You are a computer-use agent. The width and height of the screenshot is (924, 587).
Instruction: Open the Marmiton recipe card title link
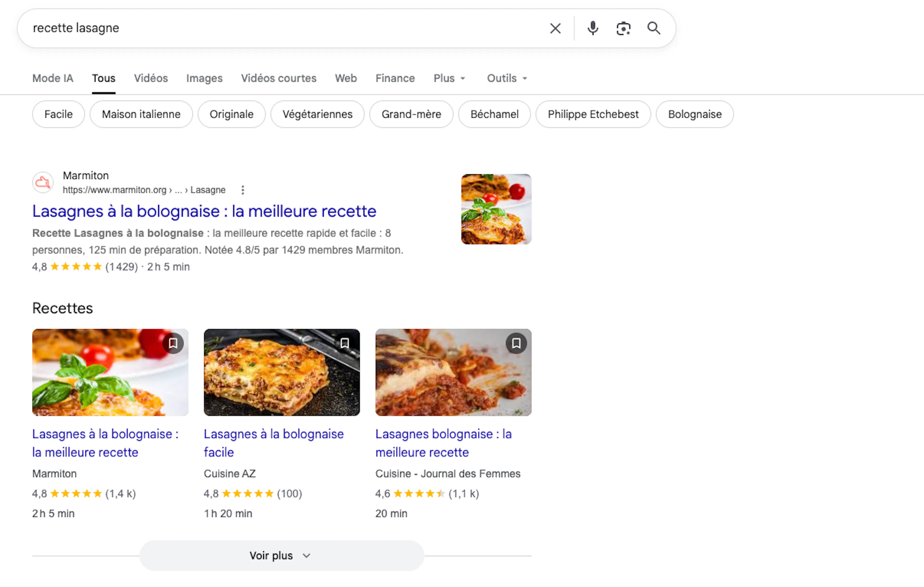(105, 443)
